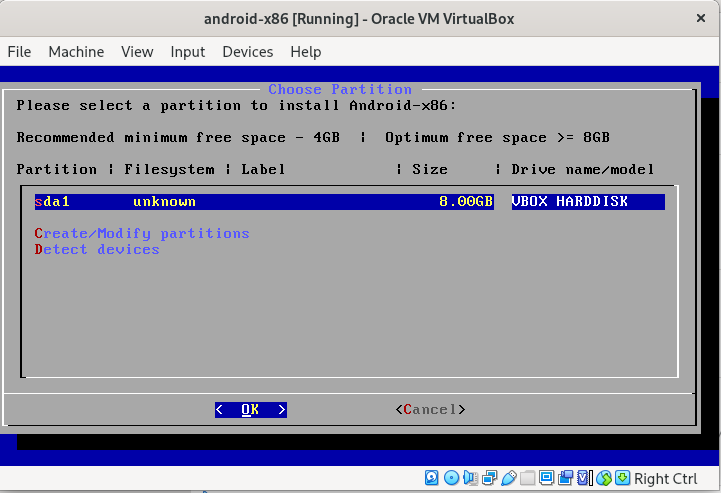Image resolution: width=721 pixels, height=493 pixels.
Task: Click the network adapter status icon
Action: pyautogui.click(x=490, y=478)
